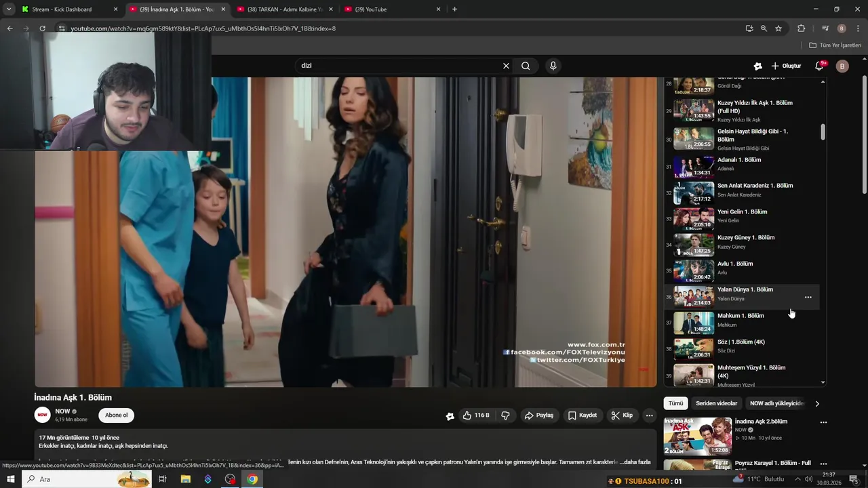This screenshot has height=488, width=868.
Task: Open options for Yalan Dünya playlist item
Action: pos(808,297)
